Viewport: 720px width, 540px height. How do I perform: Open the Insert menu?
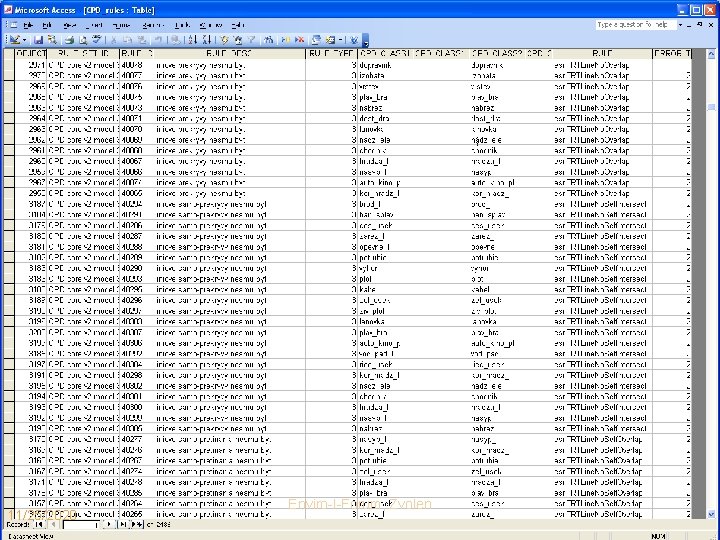point(94,25)
